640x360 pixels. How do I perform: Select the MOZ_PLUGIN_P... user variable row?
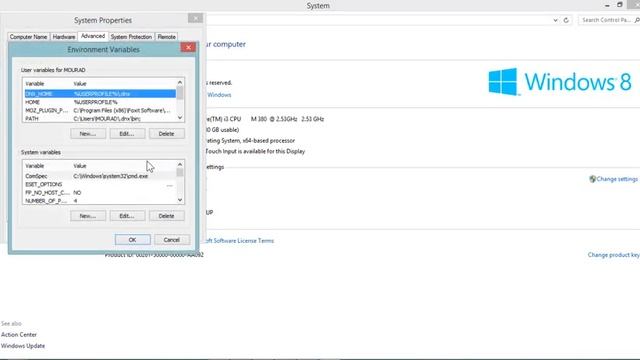point(100,111)
